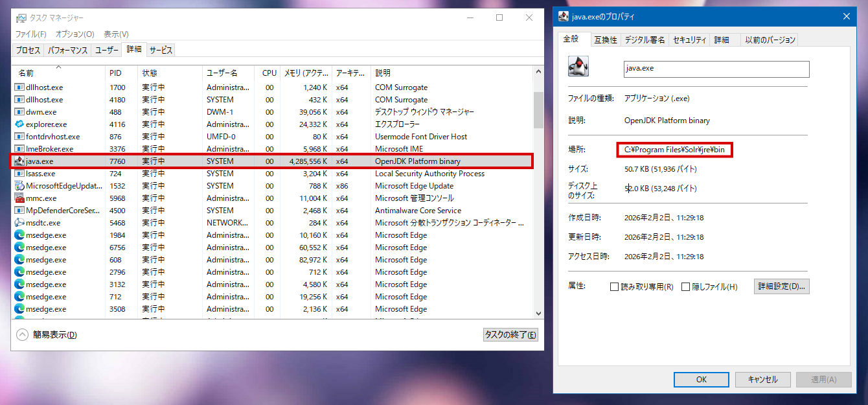This screenshot has width=868, height=405.
Task: Click the lsass.exe process icon
Action: 19,174
